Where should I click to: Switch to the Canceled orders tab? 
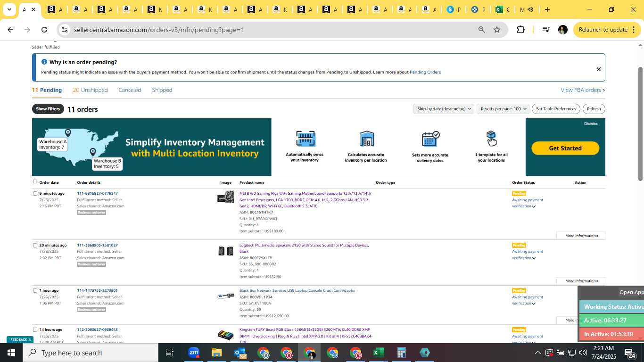130,90
